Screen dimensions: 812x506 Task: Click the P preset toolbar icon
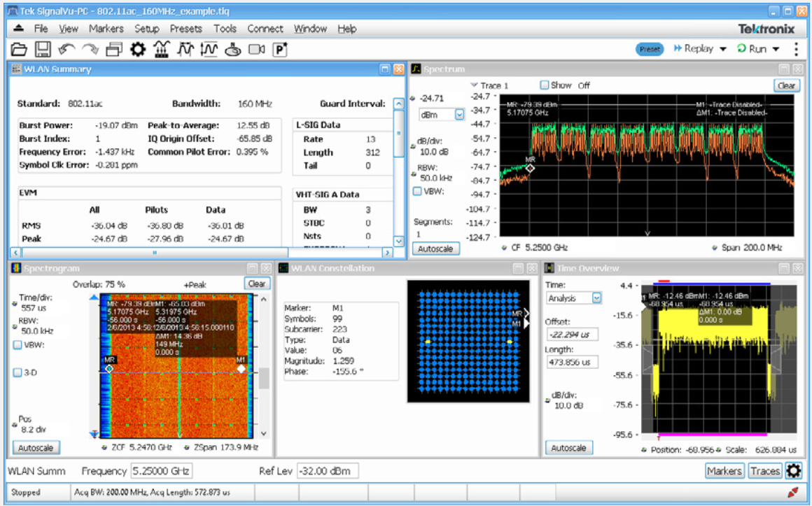pyautogui.click(x=281, y=49)
